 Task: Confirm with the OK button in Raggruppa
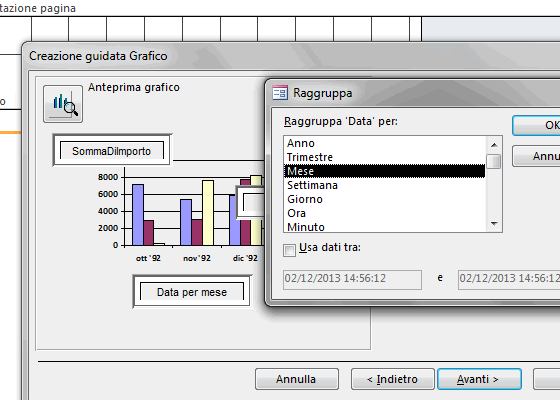[x=536, y=125]
